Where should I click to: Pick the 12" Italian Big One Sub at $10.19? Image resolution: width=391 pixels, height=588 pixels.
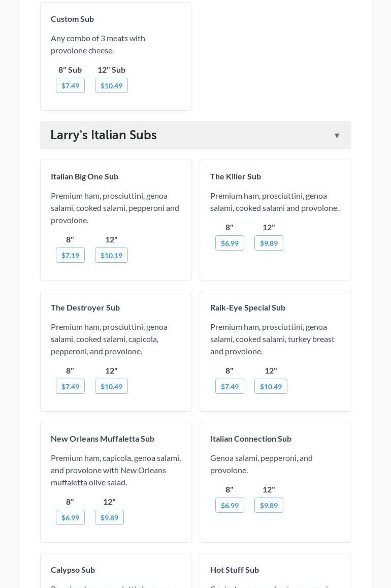click(x=111, y=255)
